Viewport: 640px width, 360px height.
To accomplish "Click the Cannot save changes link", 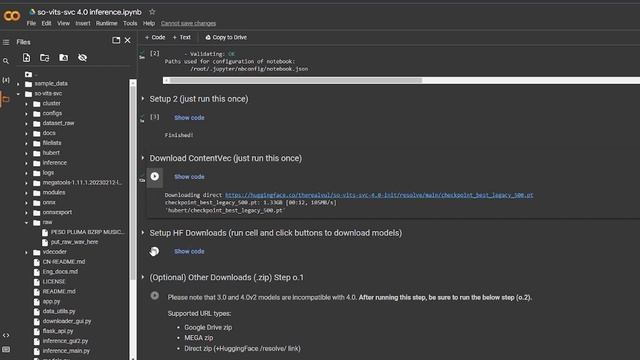I will click(188, 23).
